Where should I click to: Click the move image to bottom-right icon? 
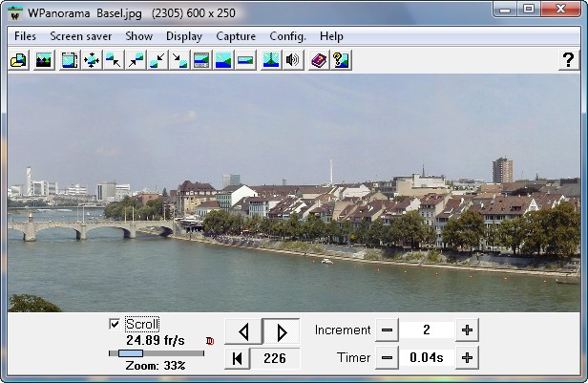(x=179, y=60)
